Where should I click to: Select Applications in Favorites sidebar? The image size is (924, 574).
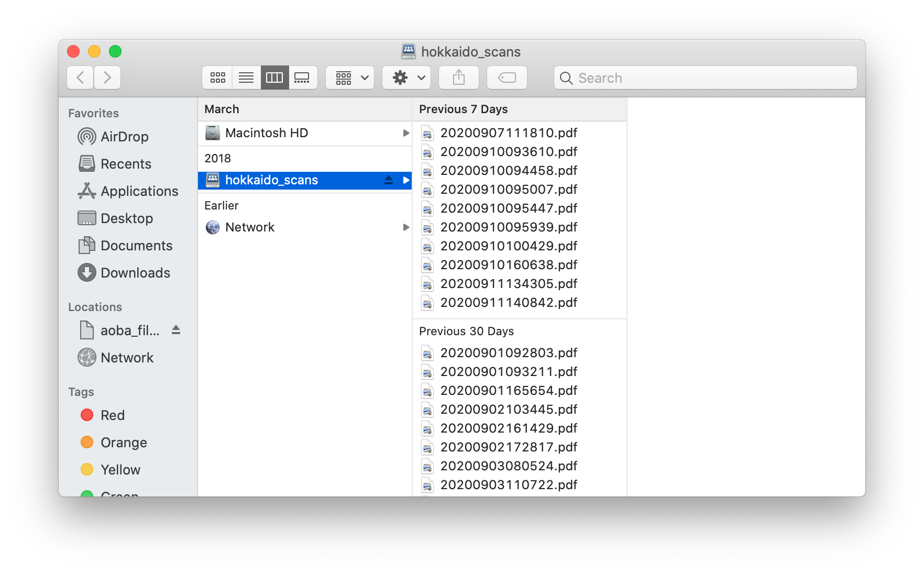point(139,191)
